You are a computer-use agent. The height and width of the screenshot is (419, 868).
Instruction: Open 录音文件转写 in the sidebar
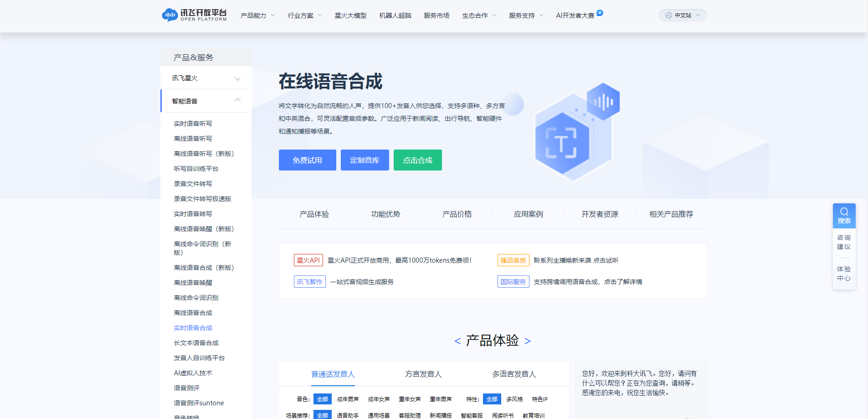coord(193,184)
